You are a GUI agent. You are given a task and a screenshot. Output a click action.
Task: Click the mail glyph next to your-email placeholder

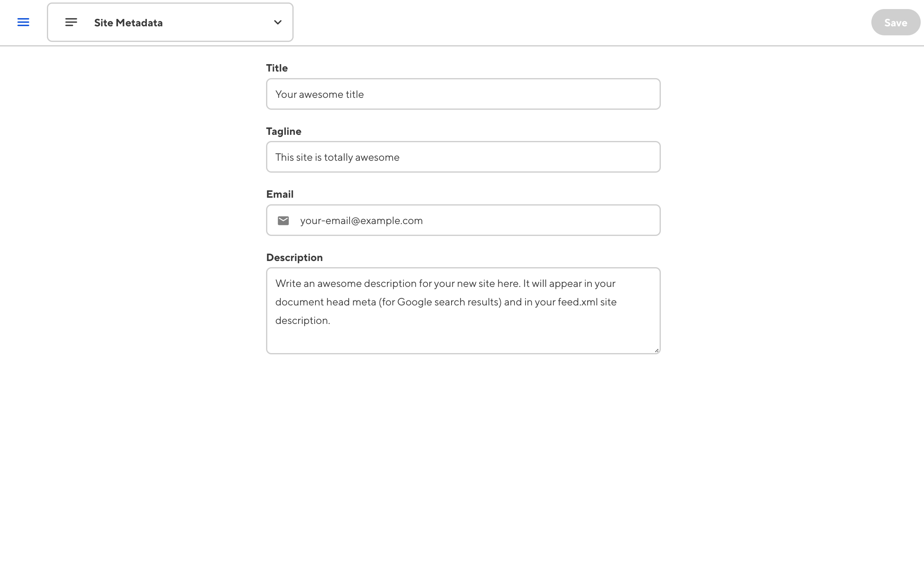click(283, 220)
